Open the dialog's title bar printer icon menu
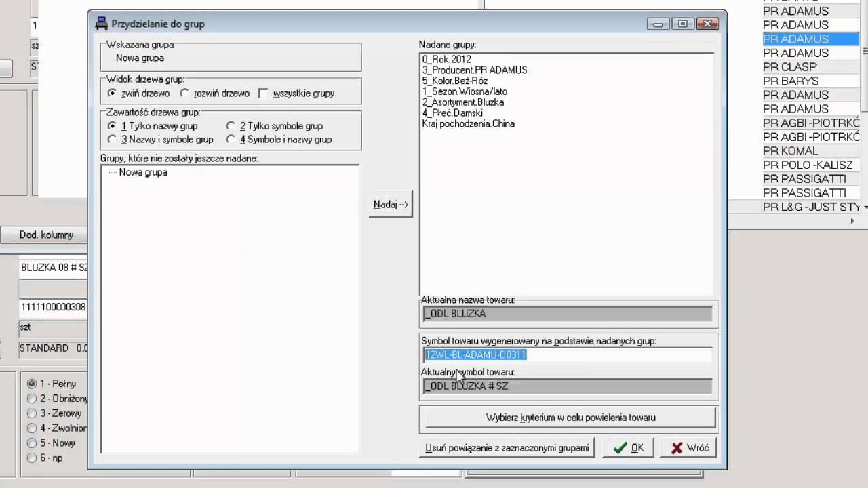 point(102,24)
